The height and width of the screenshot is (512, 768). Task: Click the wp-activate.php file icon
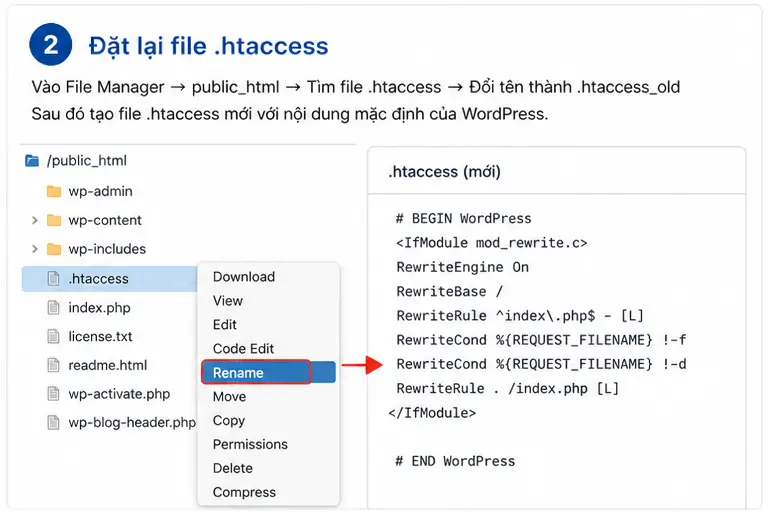click(x=53, y=394)
